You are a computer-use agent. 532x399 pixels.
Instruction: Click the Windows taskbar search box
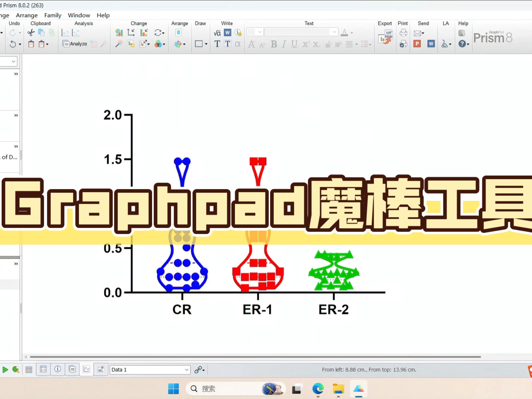point(236,389)
